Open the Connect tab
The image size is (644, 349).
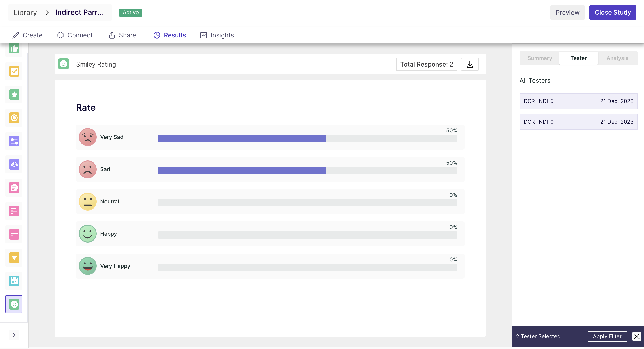coord(75,35)
